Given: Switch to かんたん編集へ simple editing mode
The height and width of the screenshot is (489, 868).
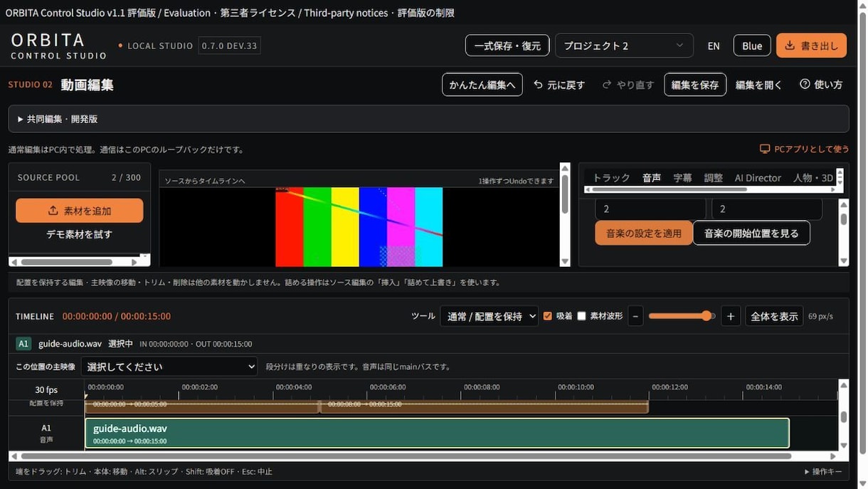Looking at the screenshot, I should click(x=482, y=85).
